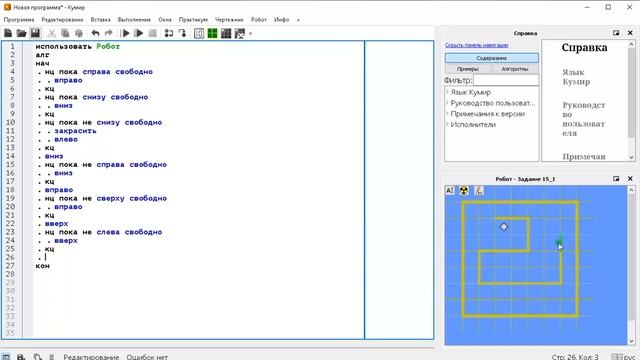Click first status bar icon at bottom left
Image resolution: width=640 pixels, height=360 pixels.
(x=6, y=357)
